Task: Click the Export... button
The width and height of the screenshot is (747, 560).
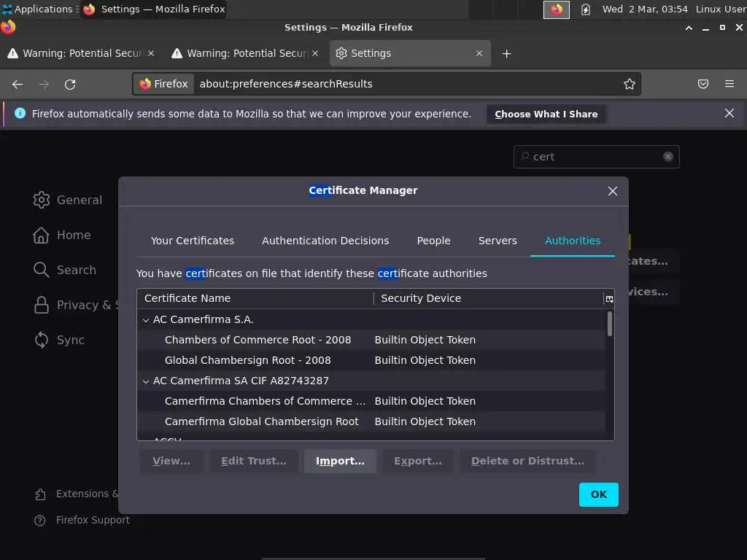Action: pos(418,461)
